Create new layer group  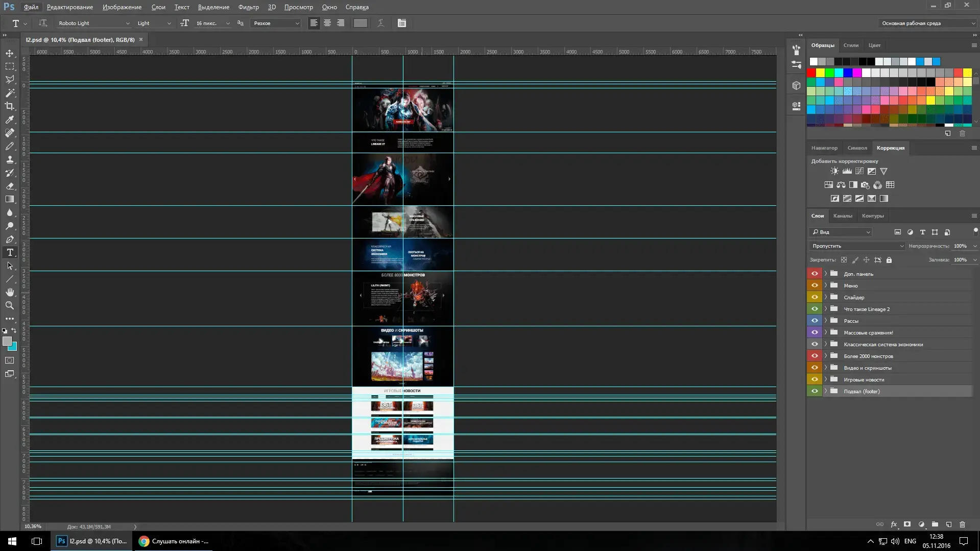tap(935, 524)
